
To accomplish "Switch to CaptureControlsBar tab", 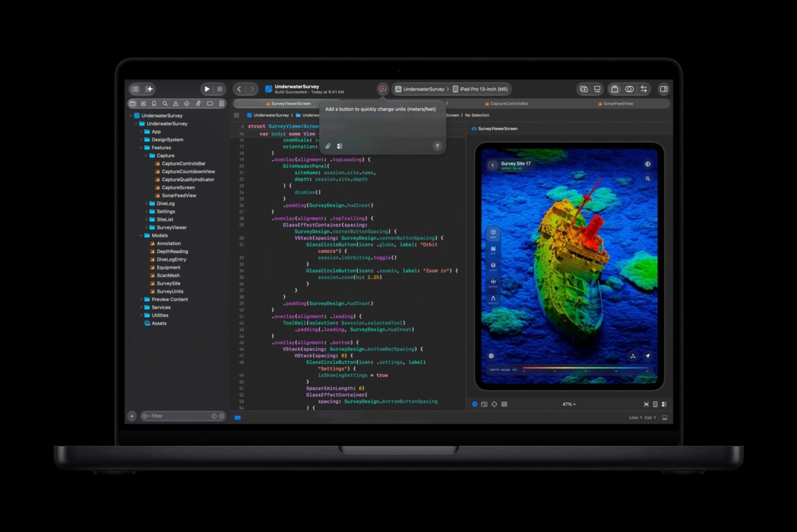I will coord(506,104).
